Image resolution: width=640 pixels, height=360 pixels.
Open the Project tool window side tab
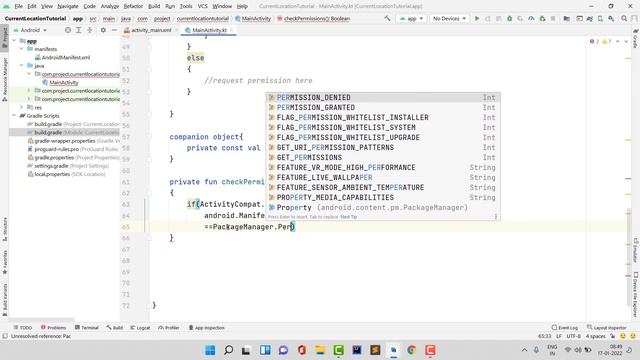click(x=4, y=38)
